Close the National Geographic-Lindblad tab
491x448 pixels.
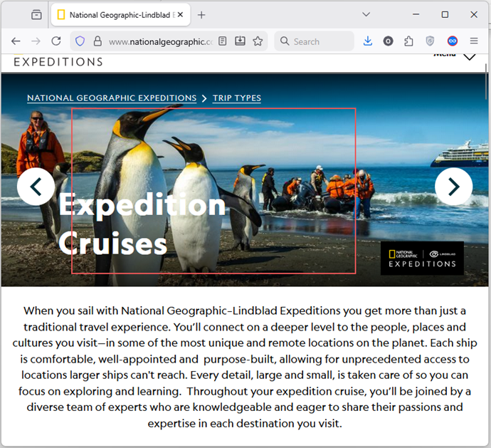click(178, 14)
